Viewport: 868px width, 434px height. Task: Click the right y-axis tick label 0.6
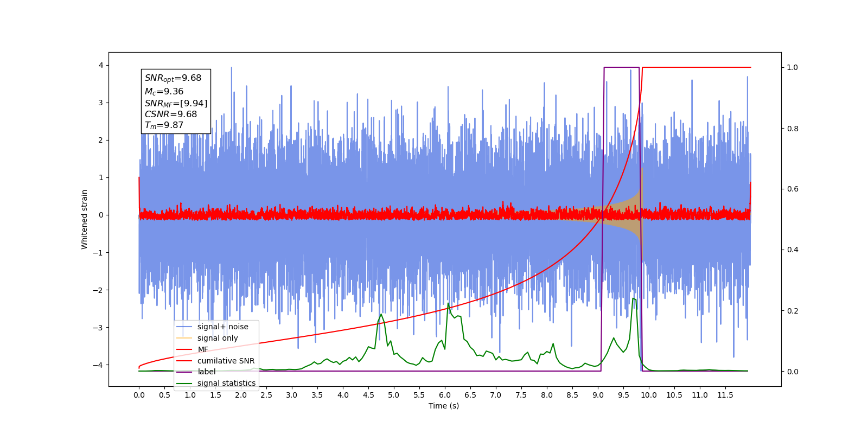pos(793,189)
